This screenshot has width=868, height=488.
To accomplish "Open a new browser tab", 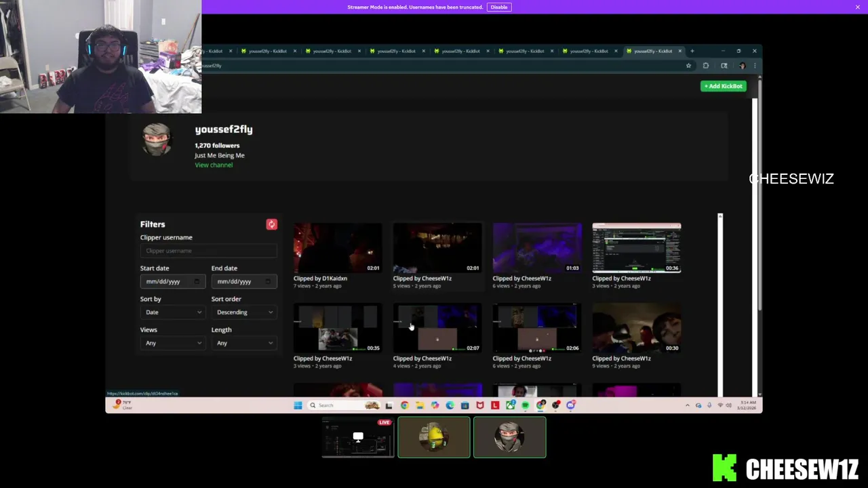I will [692, 51].
